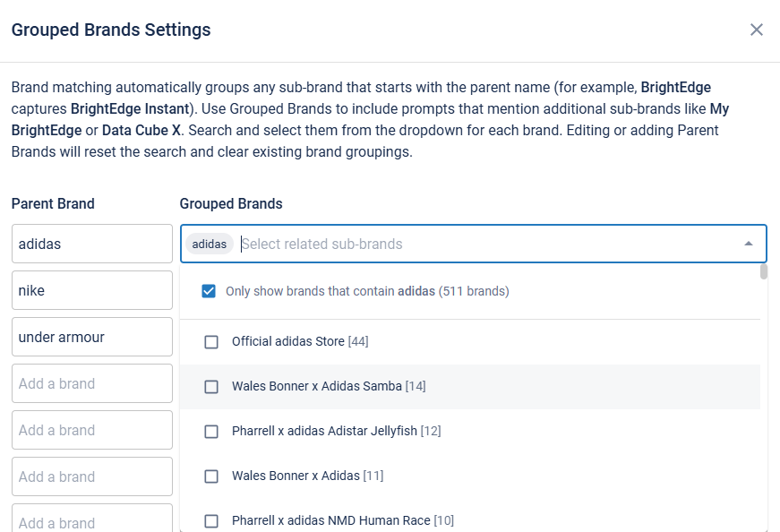Viewport: 780px width, 532px height.
Task: Click Pharrell x adidas Adistar Jellyfish text
Action: 337,431
